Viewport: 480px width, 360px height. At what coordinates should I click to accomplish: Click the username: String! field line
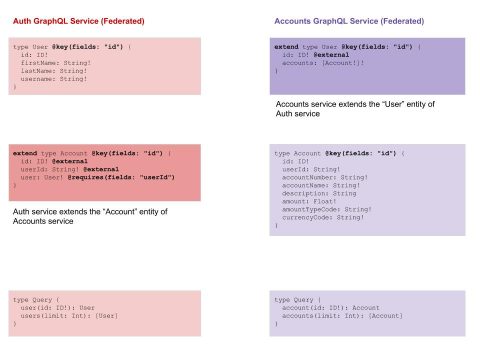[54, 79]
